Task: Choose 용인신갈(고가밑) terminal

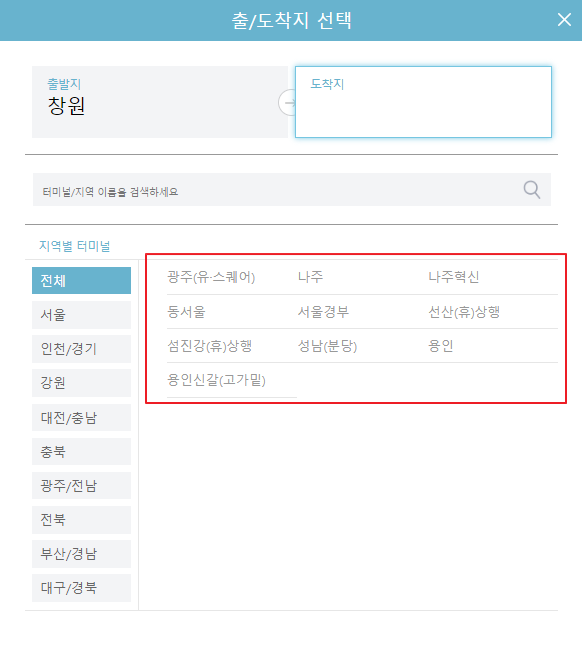Action: (x=216, y=380)
